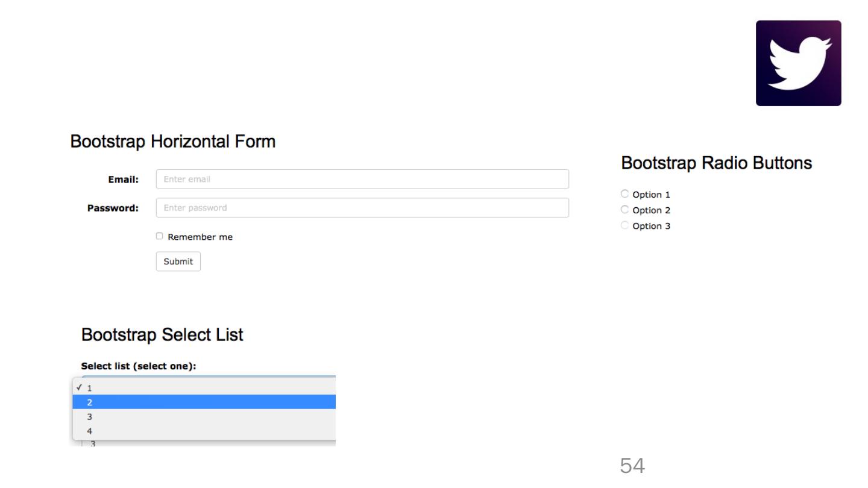
Task: Choose the Option 2 radio button
Action: pos(624,210)
